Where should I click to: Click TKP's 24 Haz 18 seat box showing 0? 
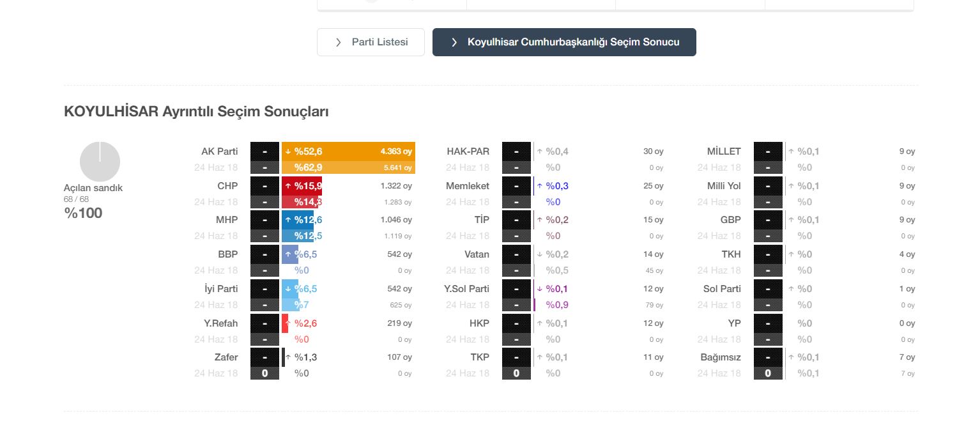click(516, 373)
